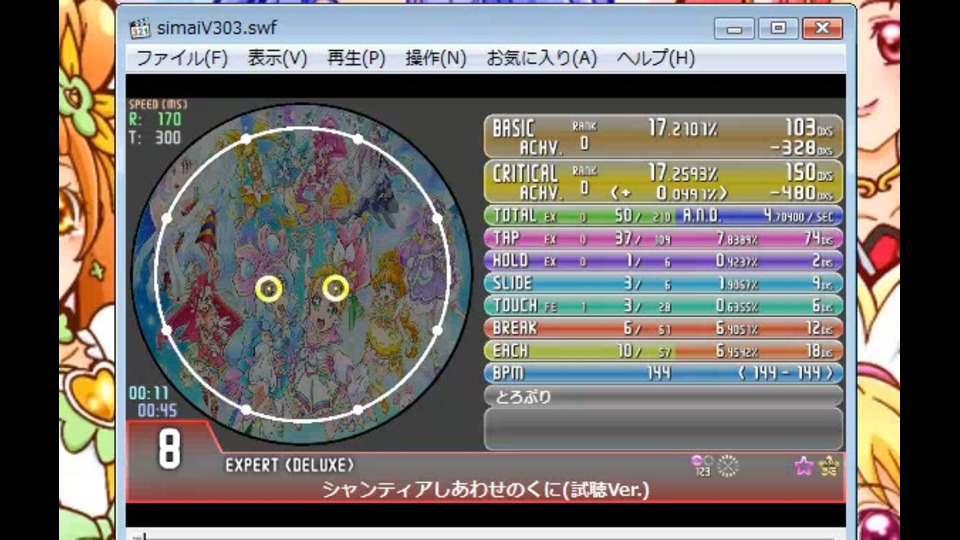960x540 pixels.
Task: Click the HOLD statistics row
Action: tap(663, 261)
